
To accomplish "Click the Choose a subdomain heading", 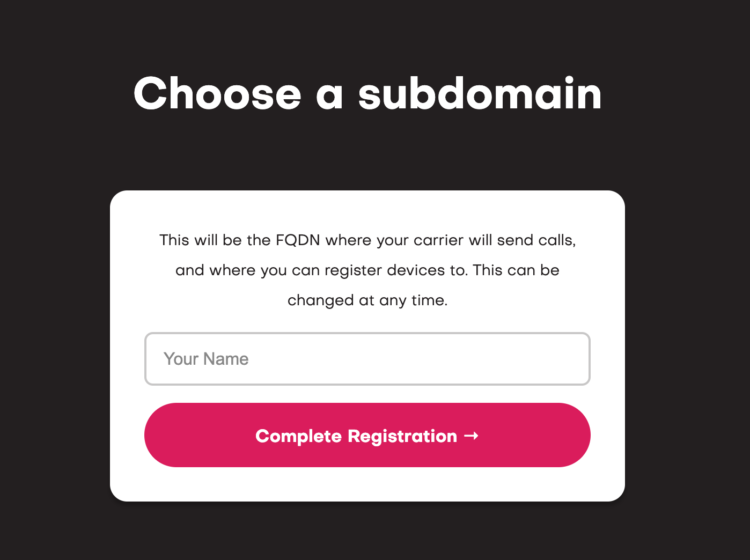I will coord(367,94).
